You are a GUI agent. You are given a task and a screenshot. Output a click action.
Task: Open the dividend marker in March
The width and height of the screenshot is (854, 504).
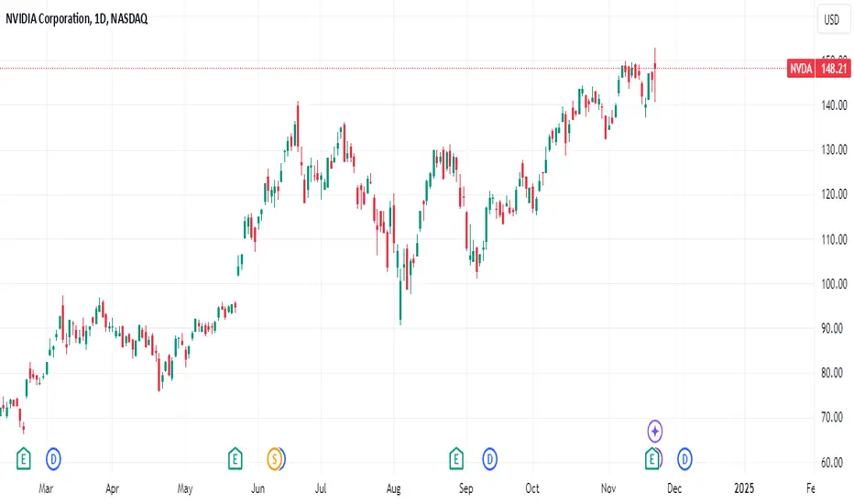click(53, 459)
